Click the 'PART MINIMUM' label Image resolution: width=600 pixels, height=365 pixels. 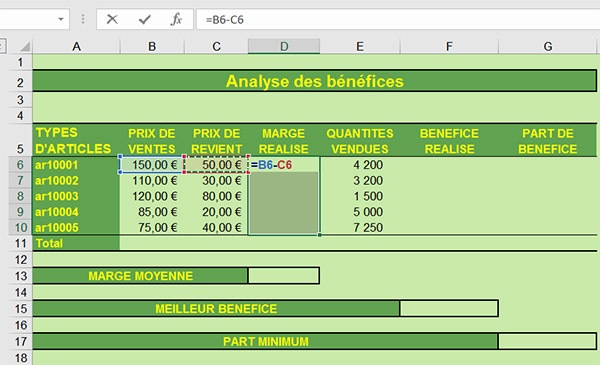pos(266,341)
